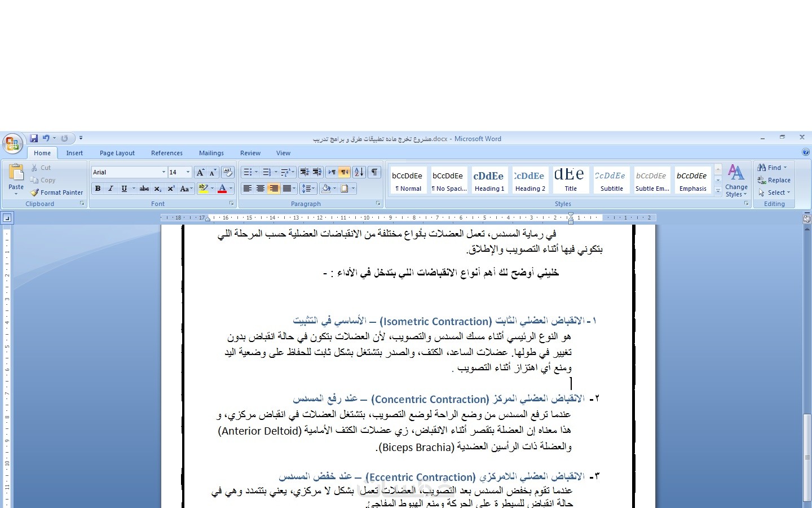Apply red font color
Viewport: 812px width, 508px height.
[222, 189]
